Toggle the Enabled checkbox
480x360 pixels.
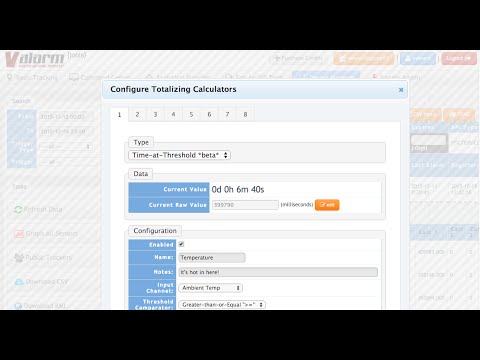181,244
